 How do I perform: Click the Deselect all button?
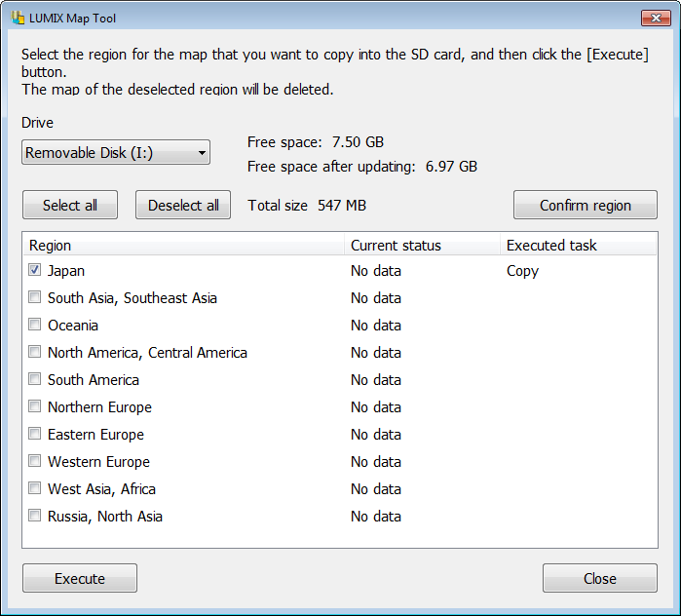[x=183, y=205]
